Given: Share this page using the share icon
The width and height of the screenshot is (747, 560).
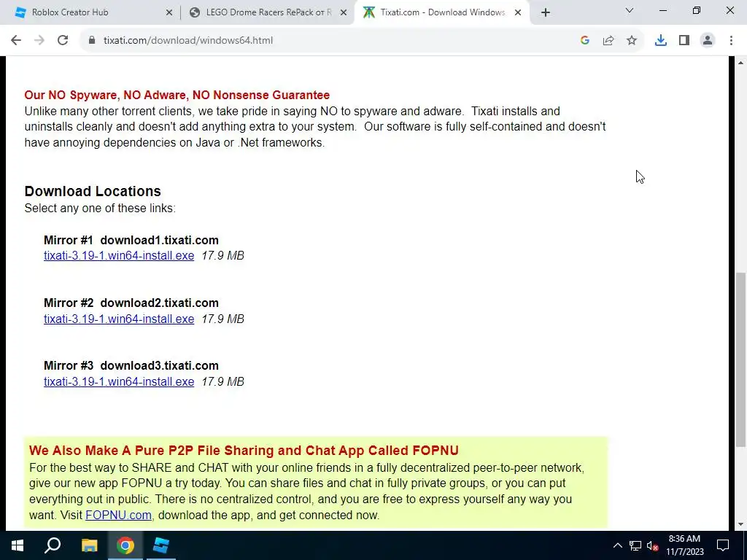Looking at the screenshot, I should pos(608,41).
